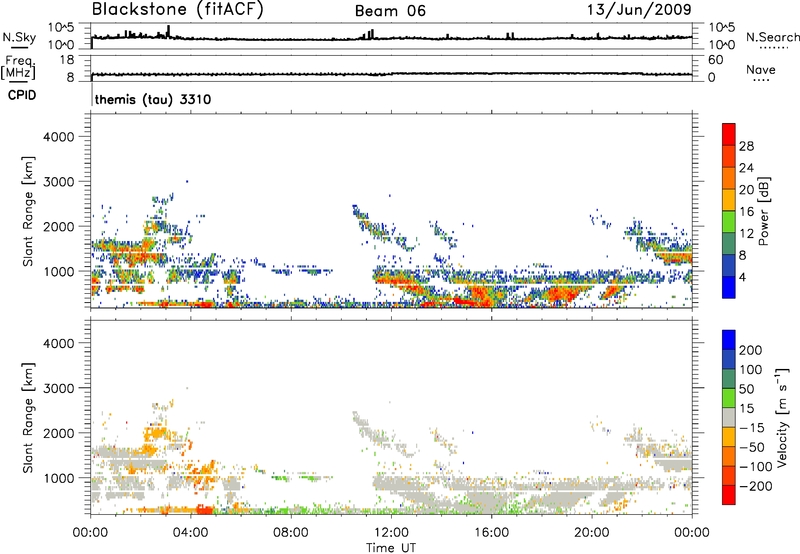
Task: Click the blue 200 band of the velocity colorbar
Action: pos(729,340)
